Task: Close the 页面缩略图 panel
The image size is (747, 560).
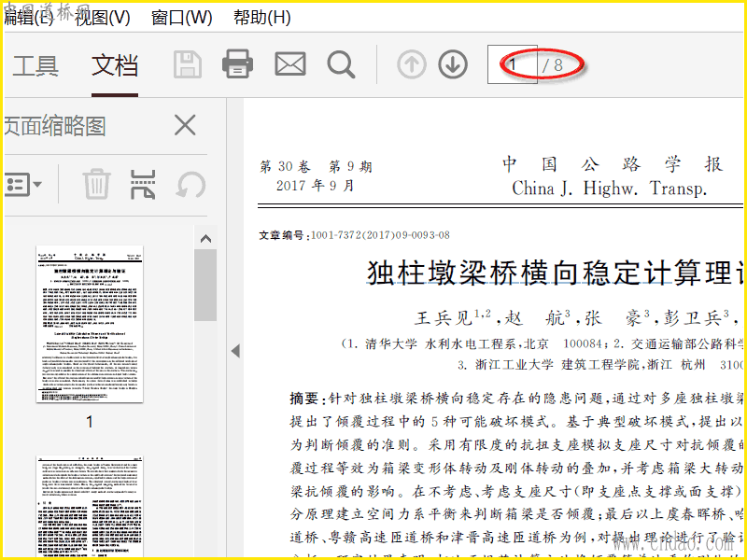Action: click(185, 125)
